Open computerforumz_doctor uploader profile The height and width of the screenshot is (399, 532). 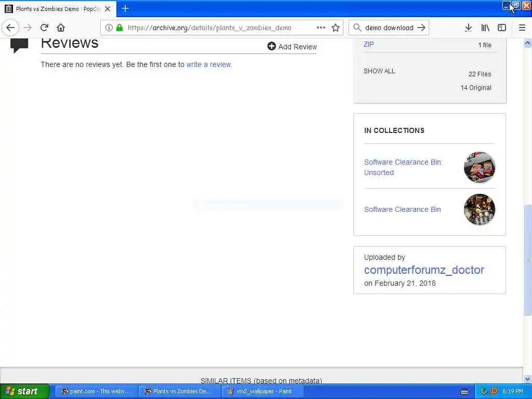(424, 270)
